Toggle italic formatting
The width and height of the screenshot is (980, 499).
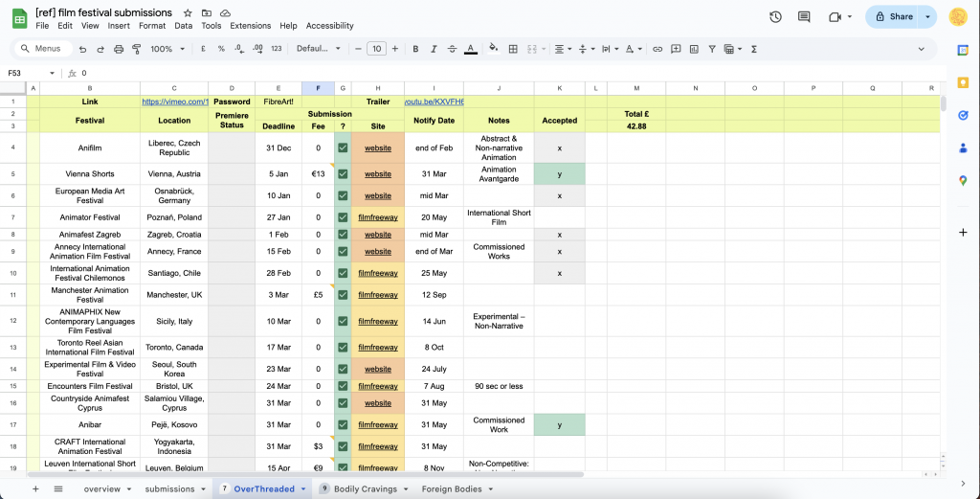tap(434, 49)
